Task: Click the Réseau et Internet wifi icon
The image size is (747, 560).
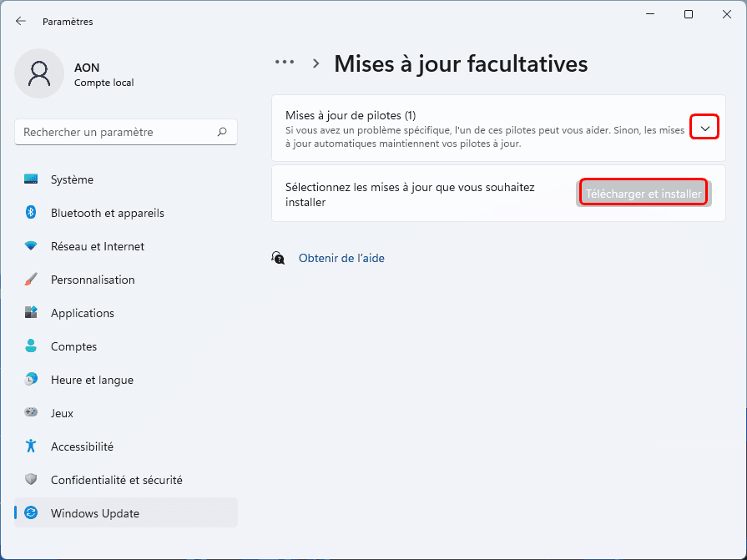Action: coord(32,246)
